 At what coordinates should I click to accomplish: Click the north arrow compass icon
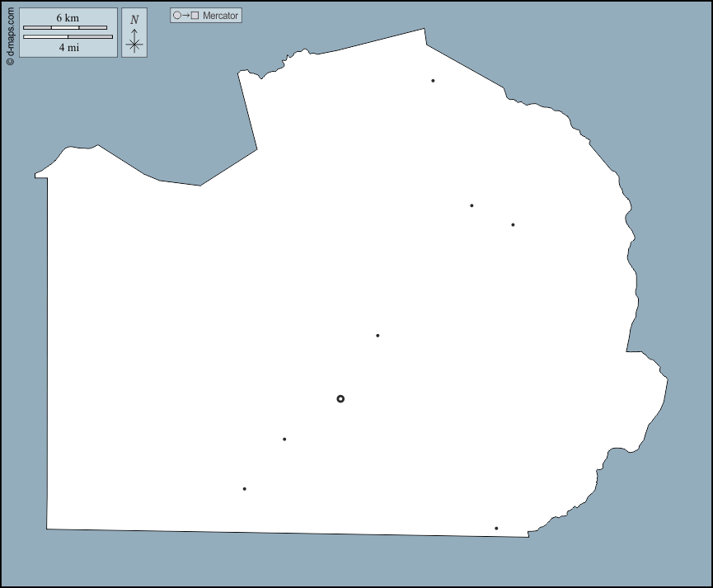tap(134, 33)
